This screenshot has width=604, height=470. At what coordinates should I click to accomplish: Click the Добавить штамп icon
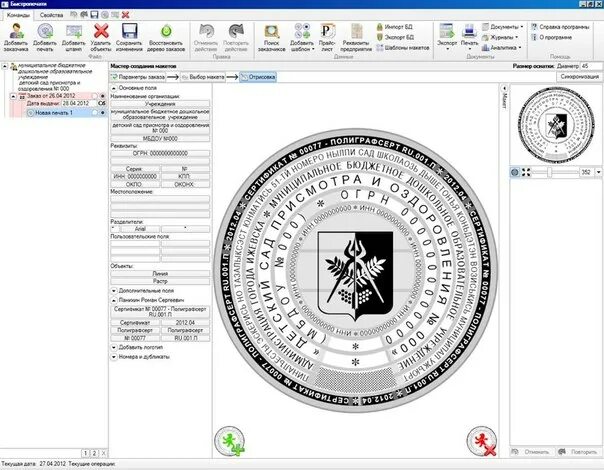74,31
